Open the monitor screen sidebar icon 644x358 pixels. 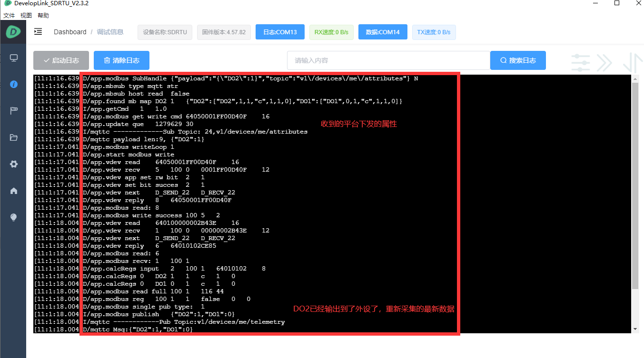tap(14, 58)
